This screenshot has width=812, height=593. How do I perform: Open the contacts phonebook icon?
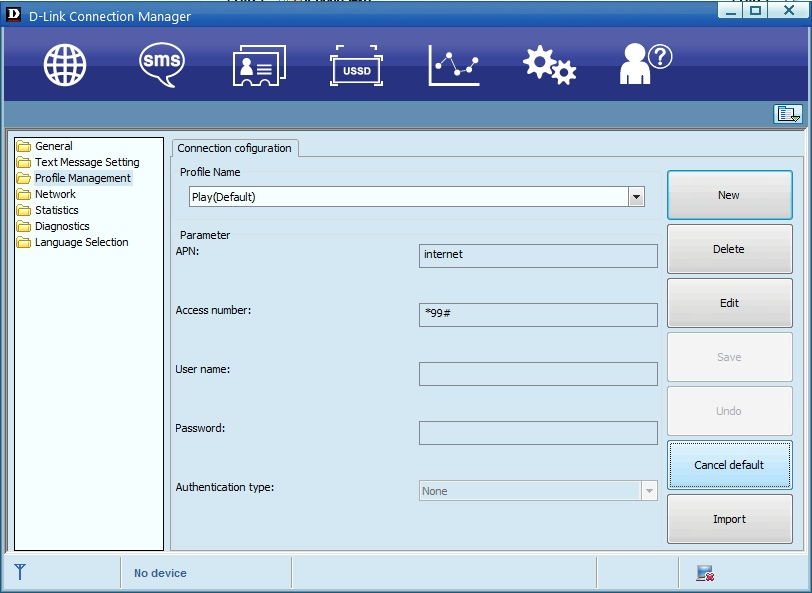click(259, 65)
